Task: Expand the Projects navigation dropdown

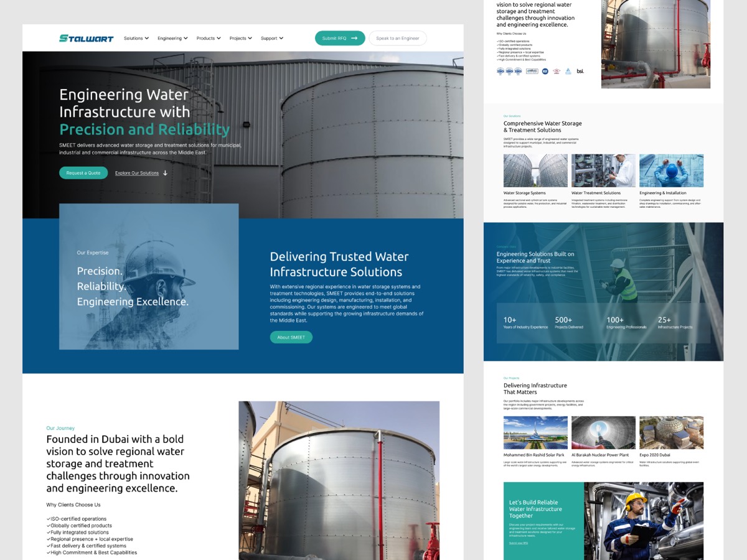Action: pos(241,38)
